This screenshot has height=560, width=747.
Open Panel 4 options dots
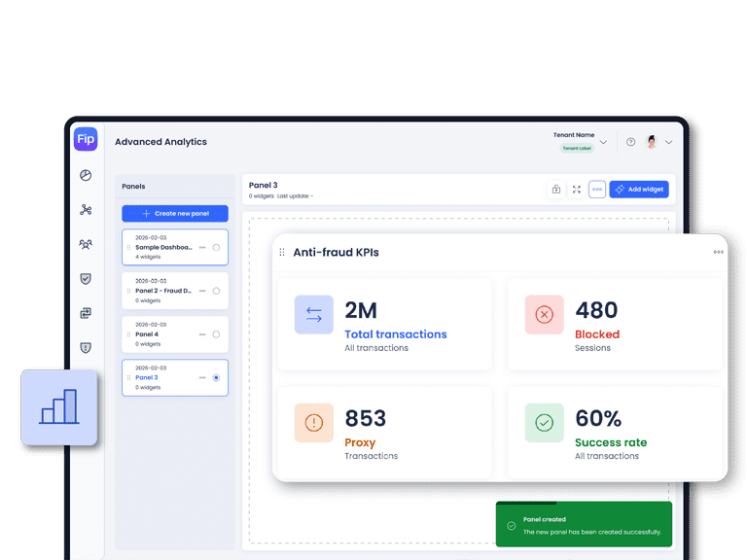(x=202, y=334)
